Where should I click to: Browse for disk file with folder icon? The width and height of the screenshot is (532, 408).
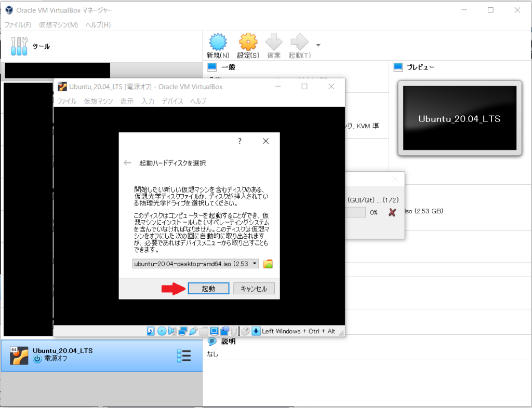pos(268,264)
